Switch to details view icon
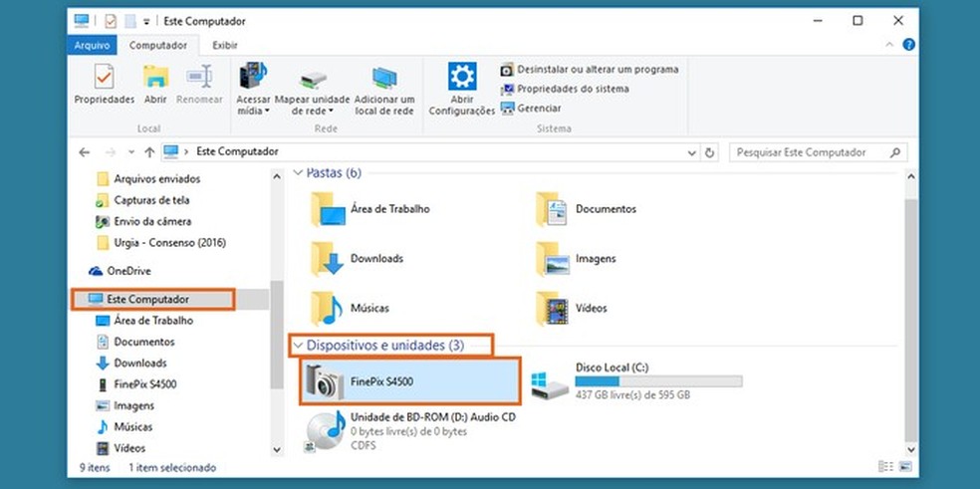The image size is (980, 489). (x=885, y=466)
